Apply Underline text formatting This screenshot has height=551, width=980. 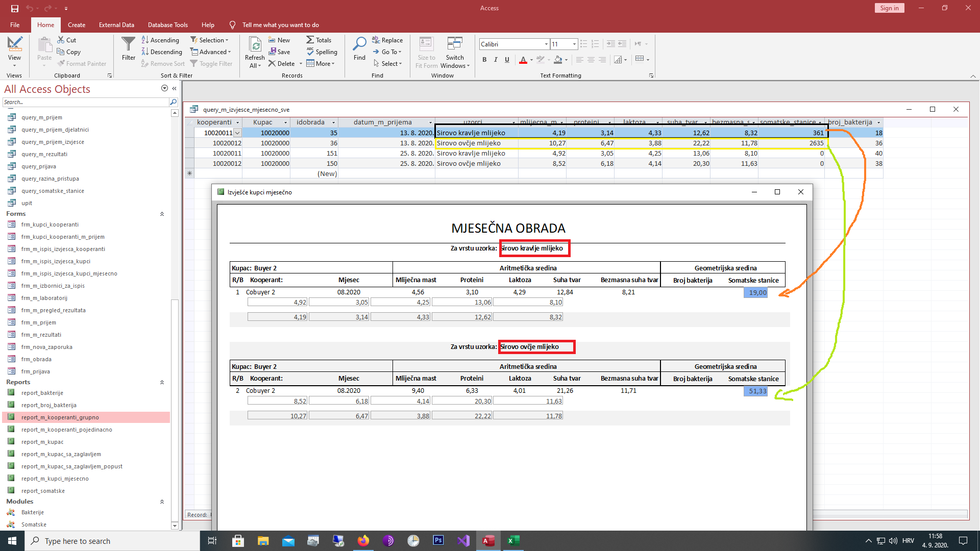(x=507, y=60)
